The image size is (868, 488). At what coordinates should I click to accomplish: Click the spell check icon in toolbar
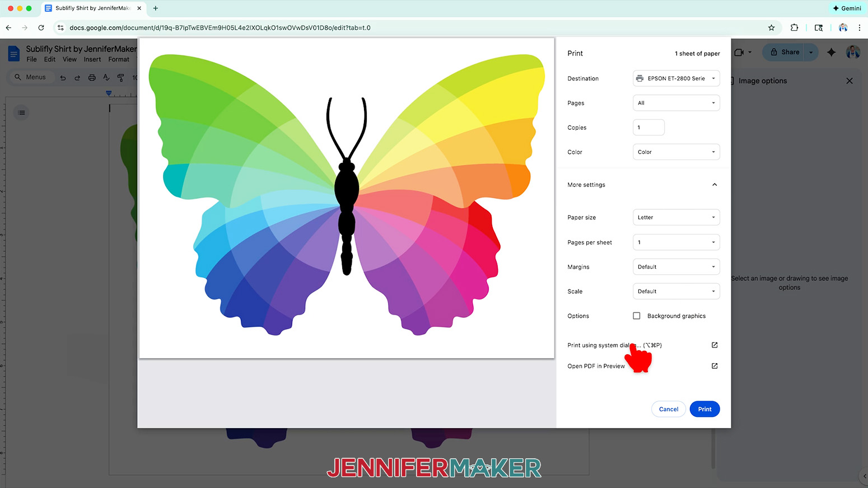point(106,78)
